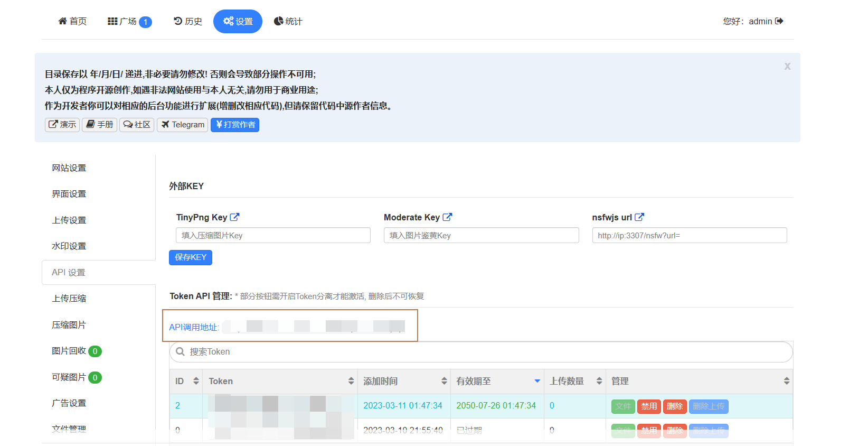Image resolution: width=868 pixels, height=446 pixels.
Task: Click logout icon next to admin
Action: 779,21
